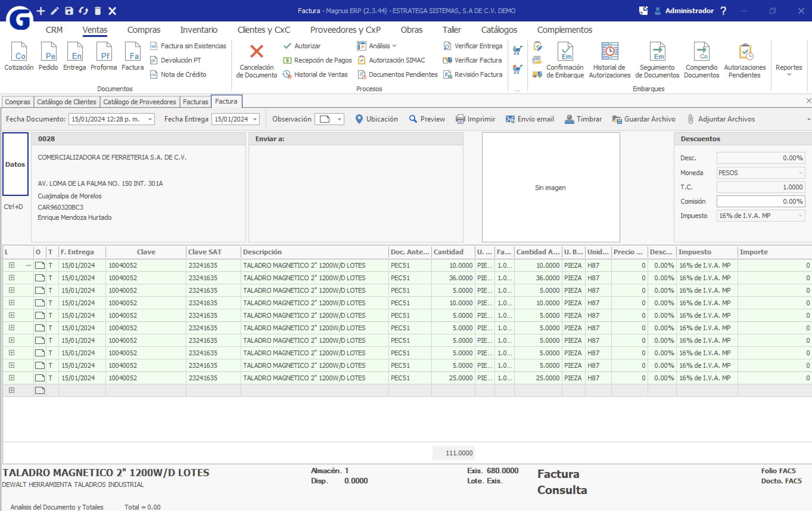Click the Preview button
The width and height of the screenshot is (812, 511).
pyautogui.click(x=427, y=119)
